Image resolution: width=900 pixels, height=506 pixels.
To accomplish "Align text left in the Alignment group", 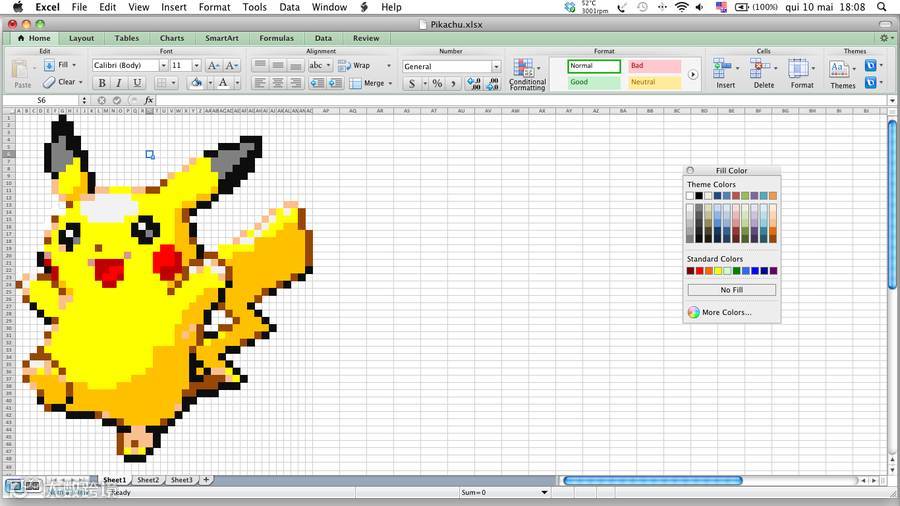I will [x=260, y=83].
